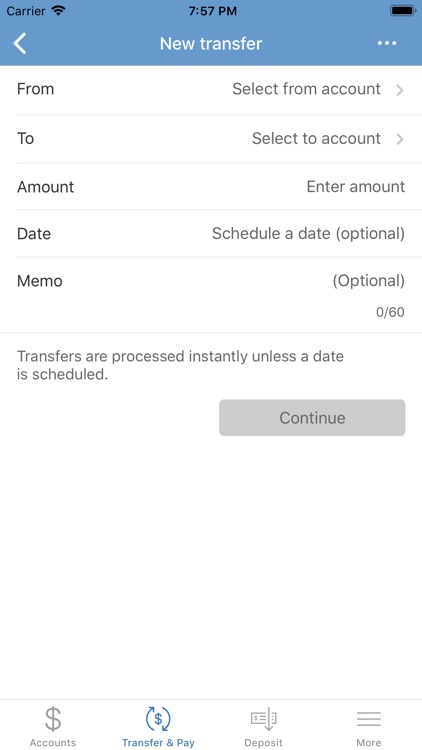
Task: Expand the From account chevron
Action: [400, 90]
